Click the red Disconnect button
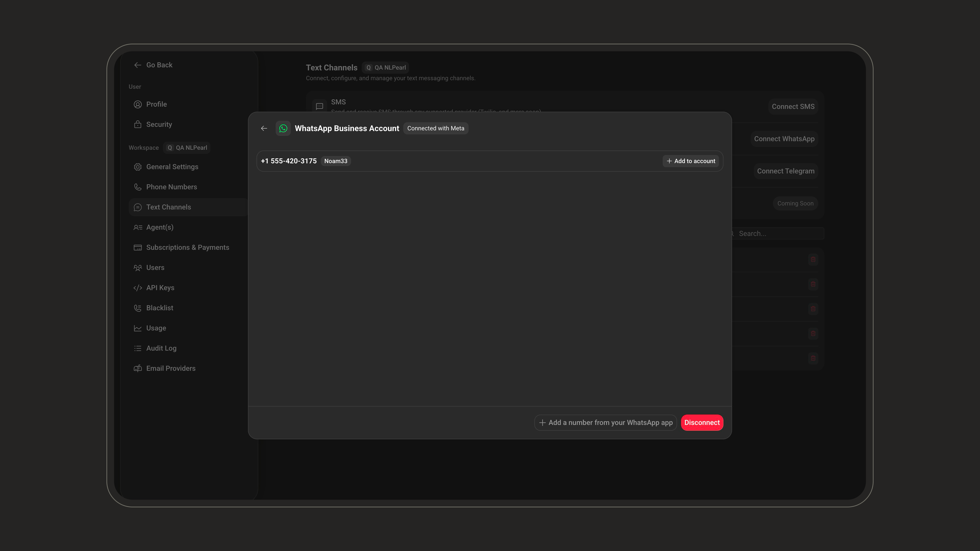This screenshot has width=980, height=551. [702, 423]
